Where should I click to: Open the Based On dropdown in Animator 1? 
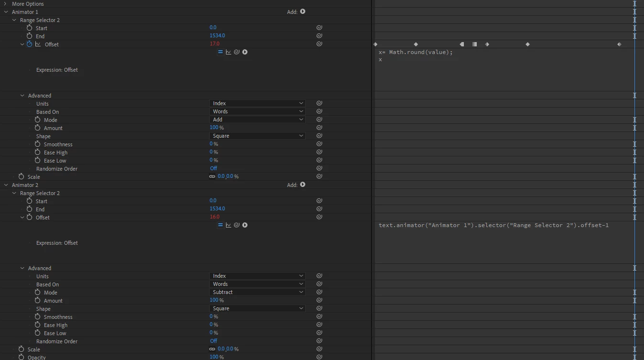point(257,111)
